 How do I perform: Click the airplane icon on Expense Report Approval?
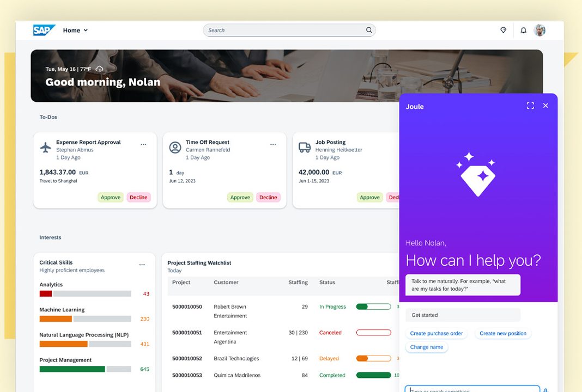pyautogui.click(x=46, y=147)
